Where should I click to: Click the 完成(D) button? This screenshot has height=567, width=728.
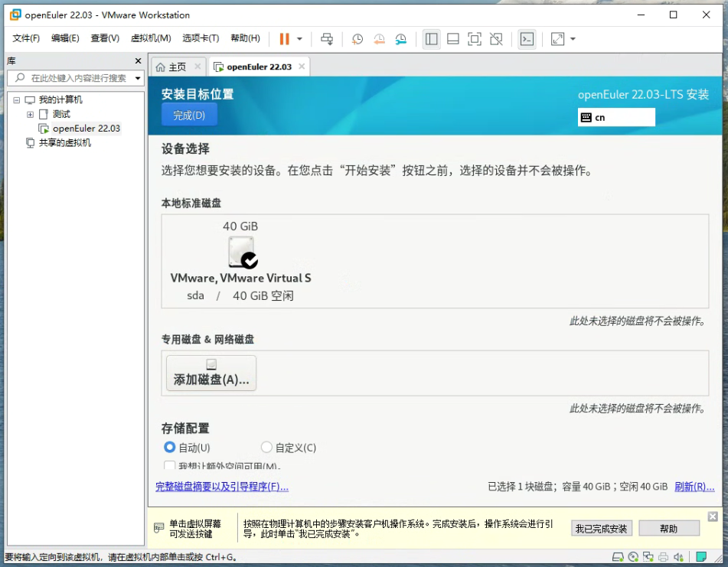pyautogui.click(x=189, y=115)
